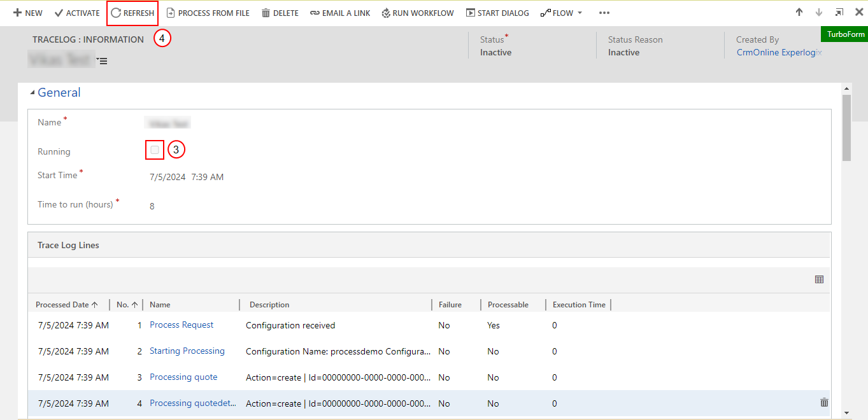
Task: Toggle the Running checkbox
Action: tap(155, 150)
